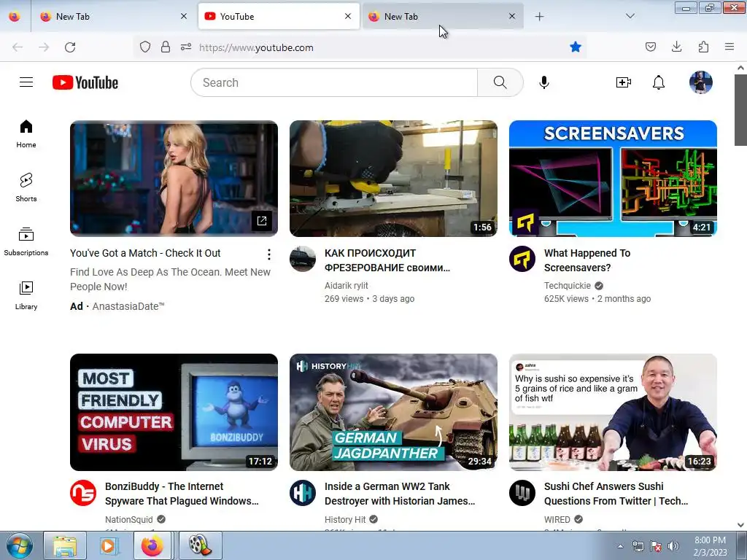Play the Screensavers video thumbnail
Viewport: 747px width, 560px height.
pyautogui.click(x=613, y=179)
